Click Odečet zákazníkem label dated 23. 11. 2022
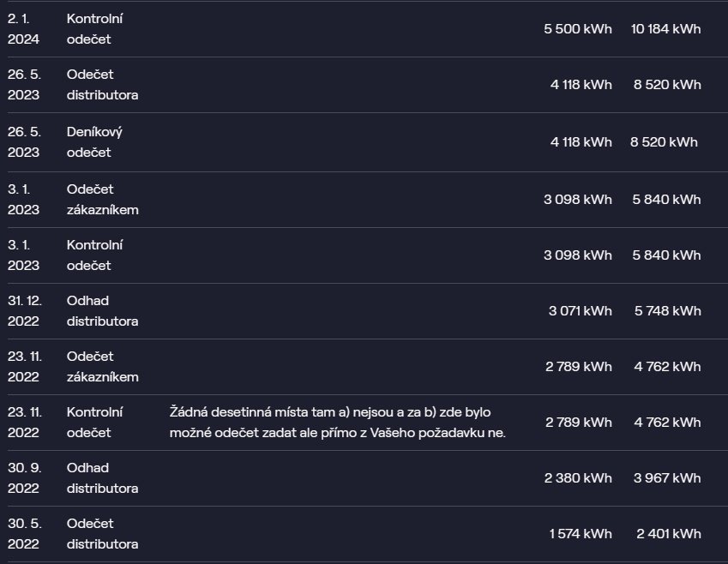The image size is (728, 564). click(102, 367)
